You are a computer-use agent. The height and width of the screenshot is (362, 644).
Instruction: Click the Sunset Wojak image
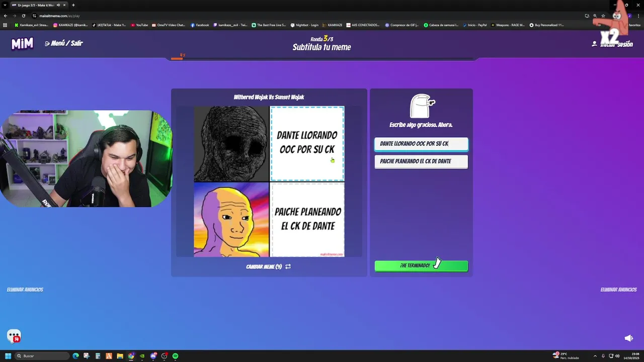coord(231,220)
